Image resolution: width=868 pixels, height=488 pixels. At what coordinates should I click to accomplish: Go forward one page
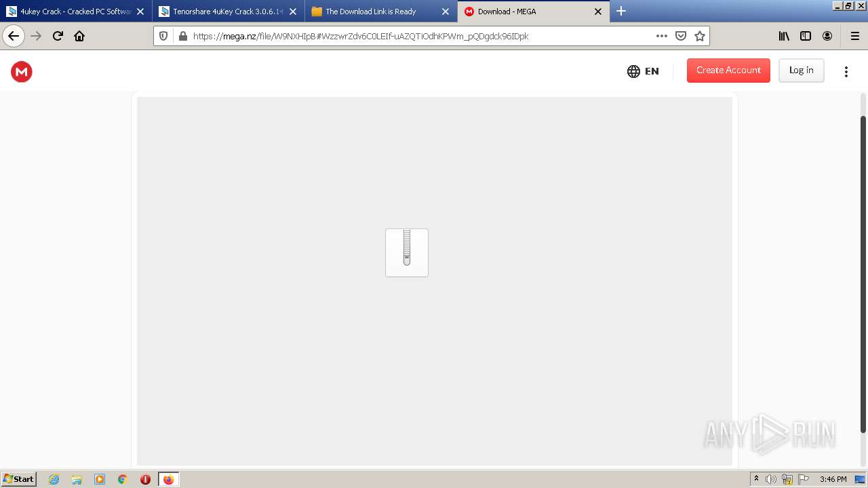pos(37,36)
